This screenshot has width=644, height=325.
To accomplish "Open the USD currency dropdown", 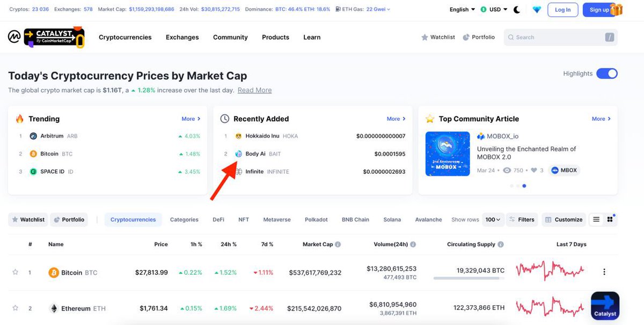I will click(494, 10).
